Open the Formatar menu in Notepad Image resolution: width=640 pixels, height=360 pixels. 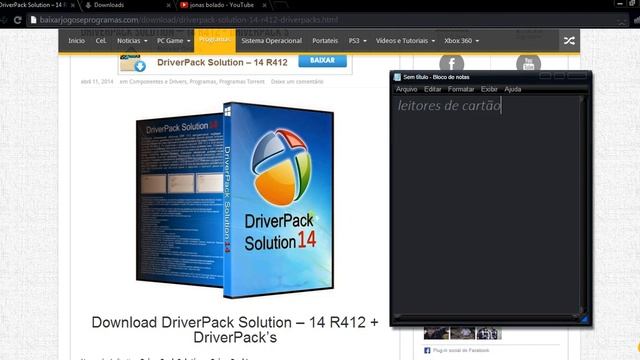461,89
